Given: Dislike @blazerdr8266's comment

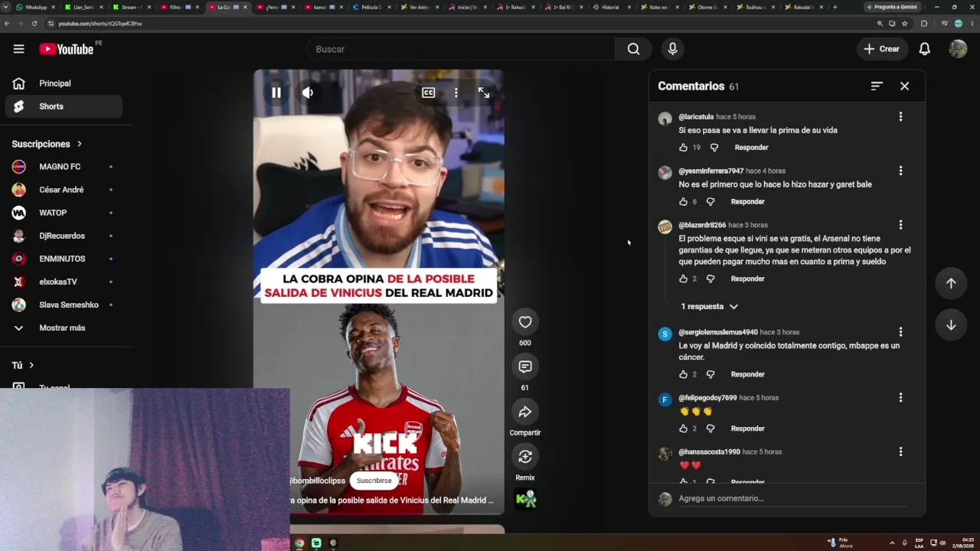Looking at the screenshot, I should [x=710, y=279].
